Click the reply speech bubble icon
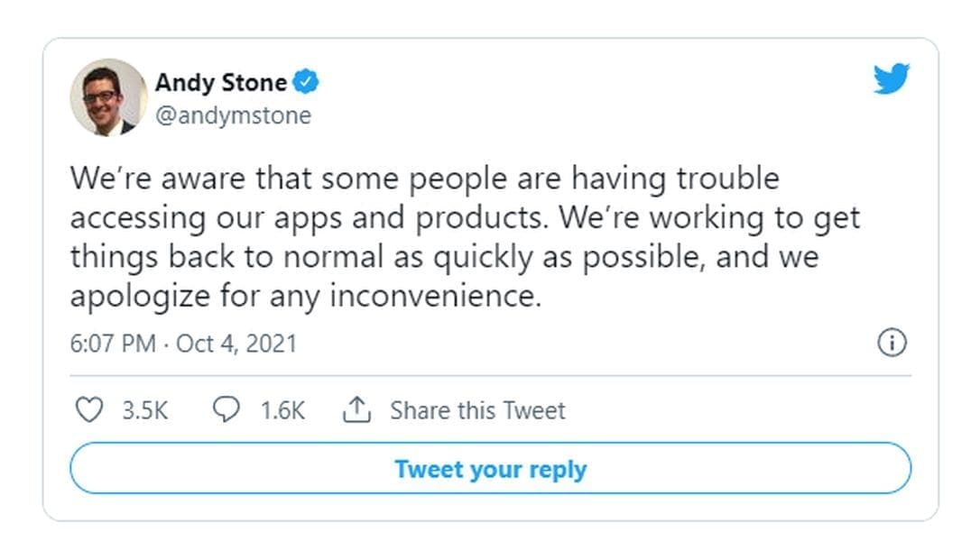 coord(226,410)
